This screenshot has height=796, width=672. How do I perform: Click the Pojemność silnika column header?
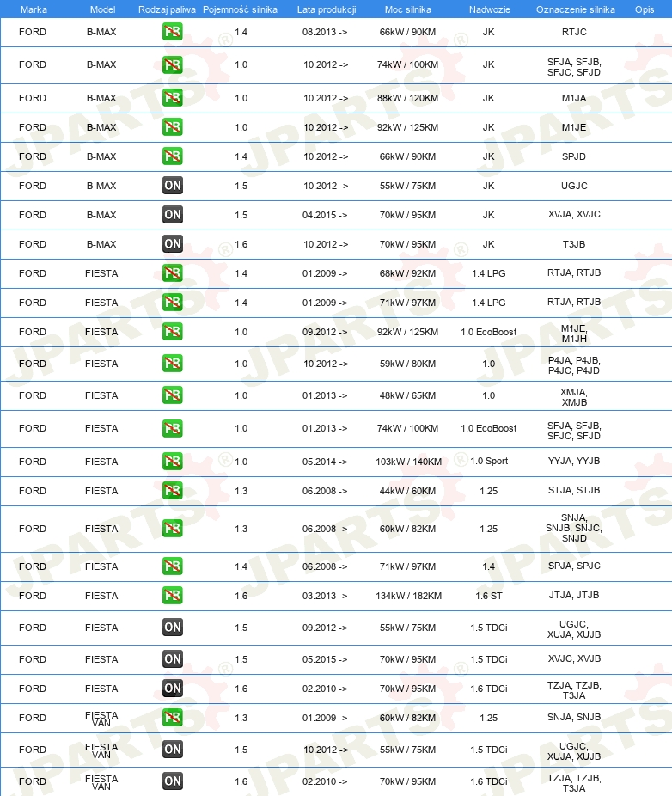pos(240,9)
